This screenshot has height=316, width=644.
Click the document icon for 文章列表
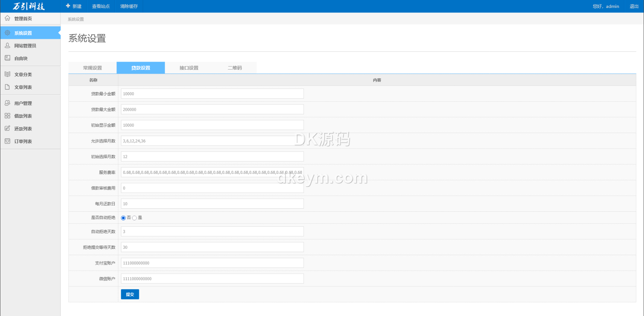7,87
